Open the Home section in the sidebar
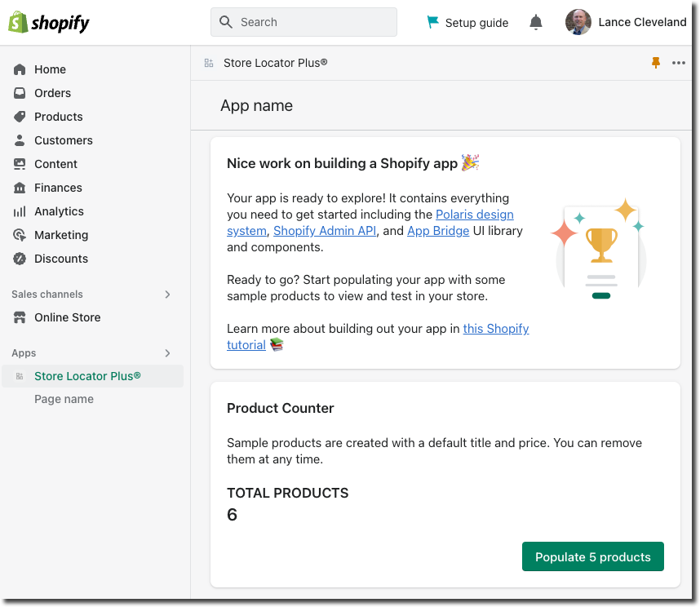Image resolution: width=700 pixels, height=607 pixels. (x=49, y=69)
